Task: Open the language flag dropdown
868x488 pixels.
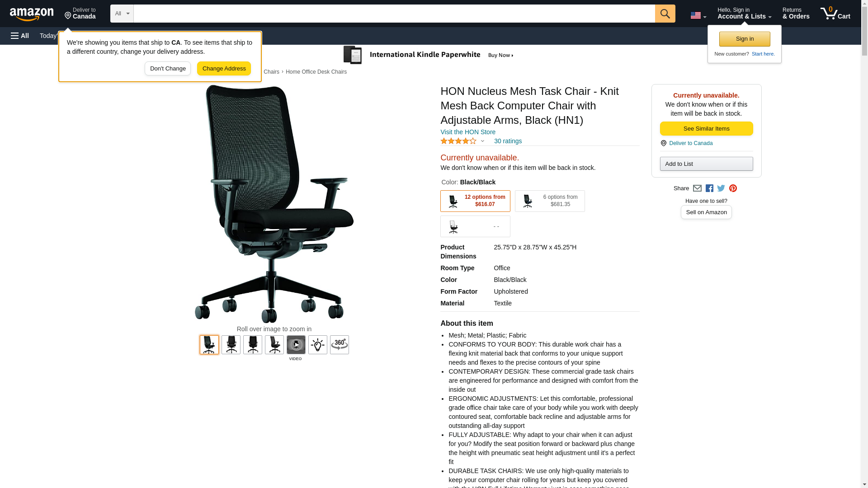Action: click(x=698, y=15)
